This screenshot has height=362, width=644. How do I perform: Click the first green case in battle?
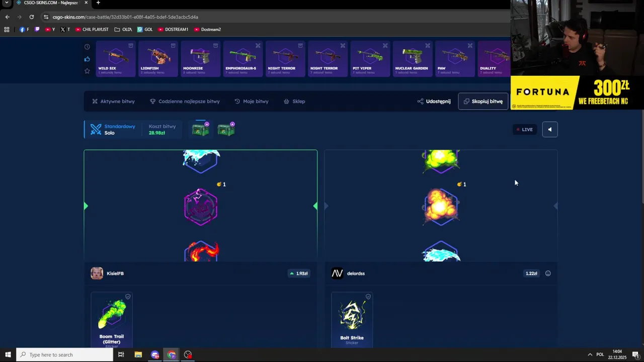point(200,129)
